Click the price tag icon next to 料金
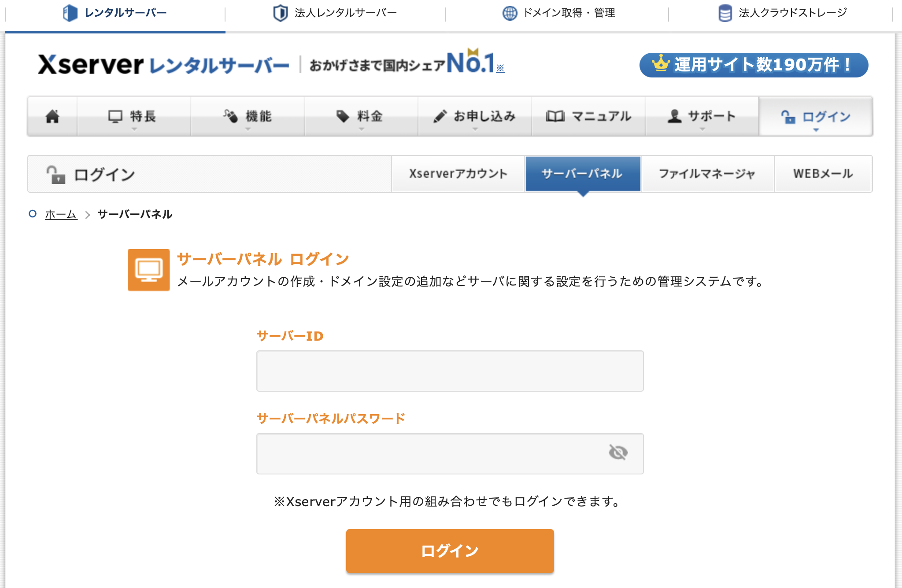 coord(343,116)
